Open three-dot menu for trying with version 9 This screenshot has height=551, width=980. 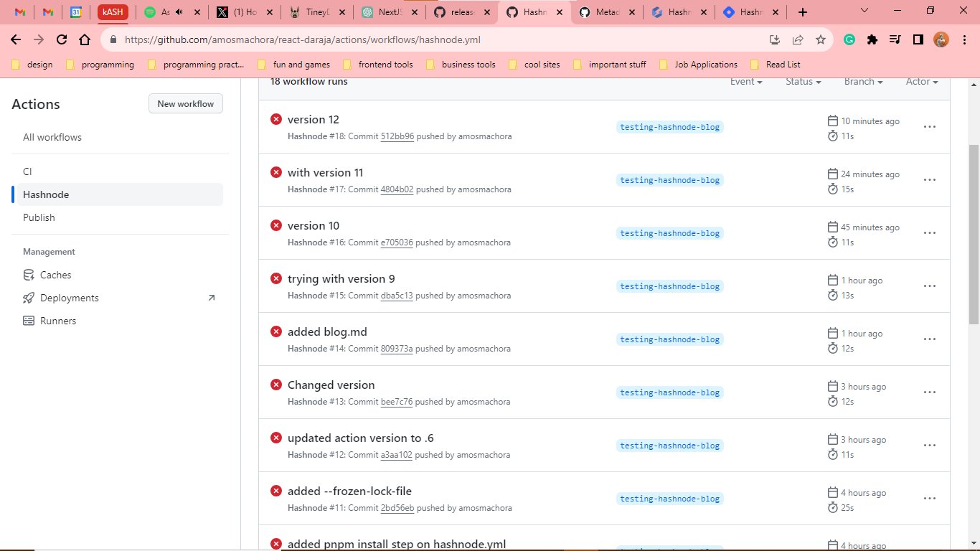(929, 286)
